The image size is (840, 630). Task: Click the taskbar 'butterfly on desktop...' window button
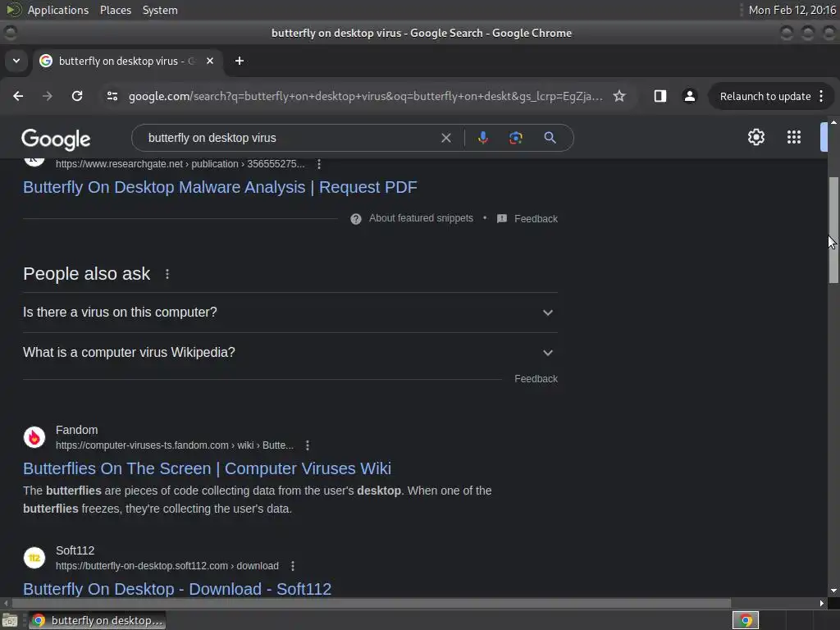point(97,620)
